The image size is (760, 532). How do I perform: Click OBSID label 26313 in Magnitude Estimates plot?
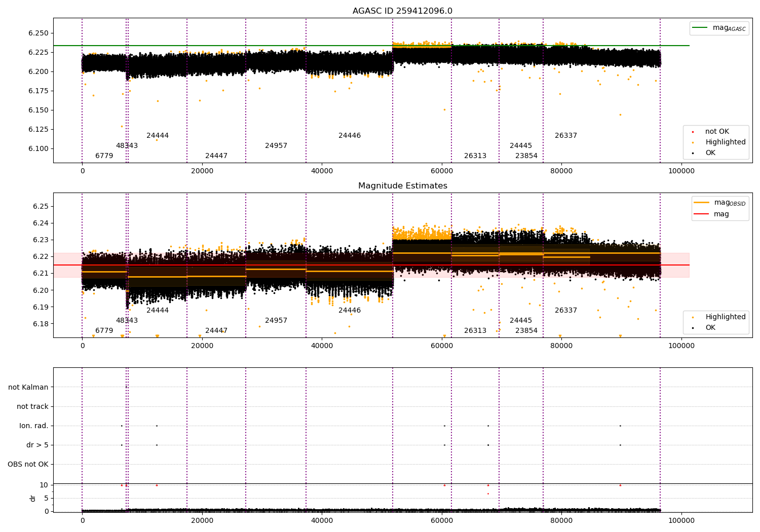pyautogui.click(x=475, y=331)
